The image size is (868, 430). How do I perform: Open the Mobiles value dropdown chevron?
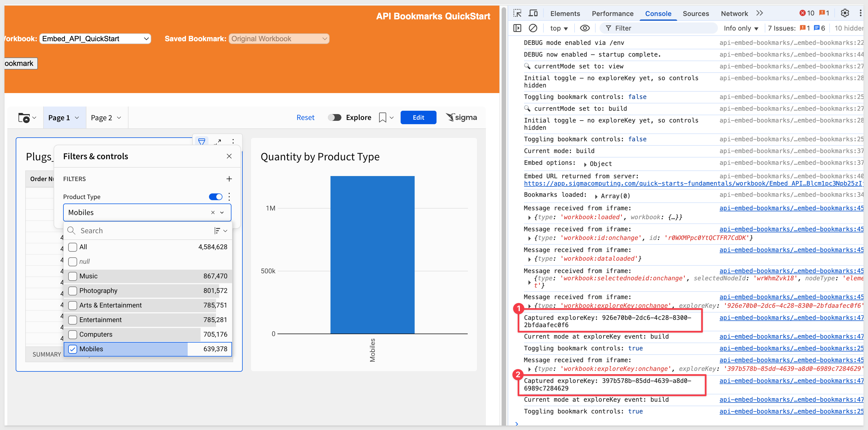click(x=222, y=212)
